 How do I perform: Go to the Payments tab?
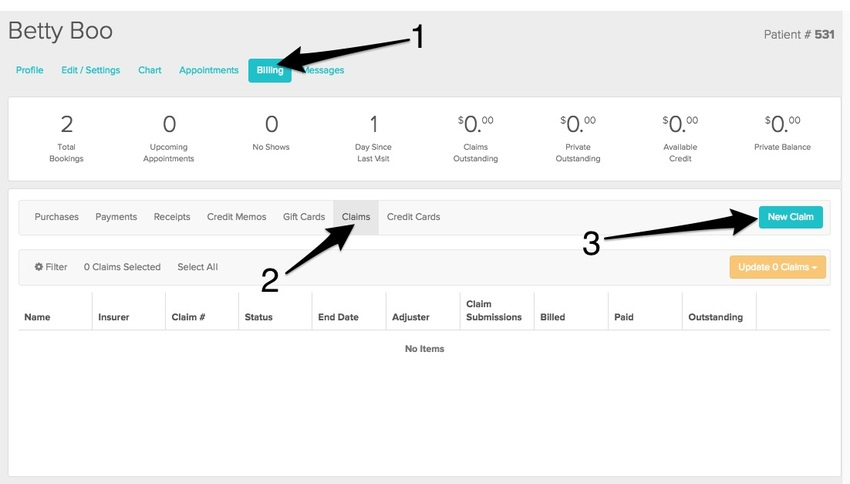tap(116, 217)
